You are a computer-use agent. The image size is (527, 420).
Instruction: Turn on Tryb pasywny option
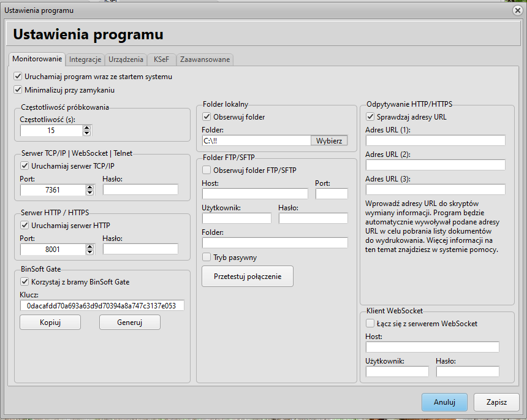(207, 257)
